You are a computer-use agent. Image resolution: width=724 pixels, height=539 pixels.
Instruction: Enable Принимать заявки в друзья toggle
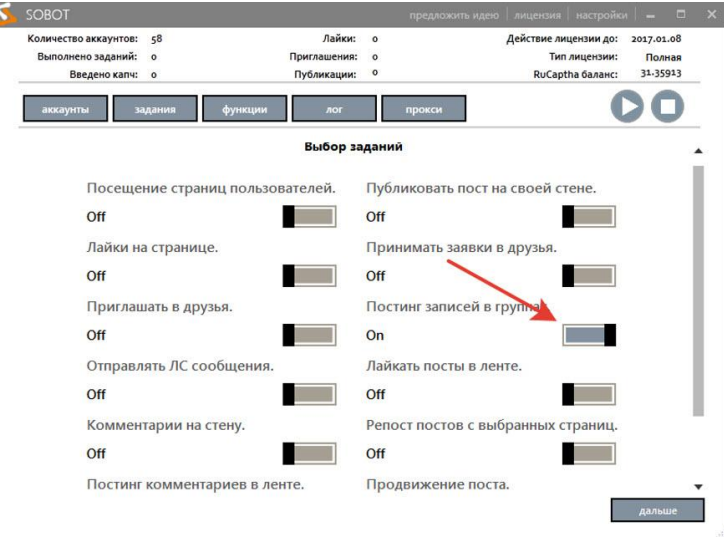click(588, 276)
